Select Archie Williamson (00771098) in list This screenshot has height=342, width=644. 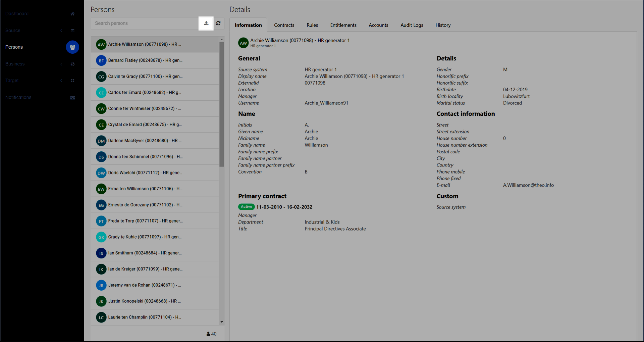point(155,45)
